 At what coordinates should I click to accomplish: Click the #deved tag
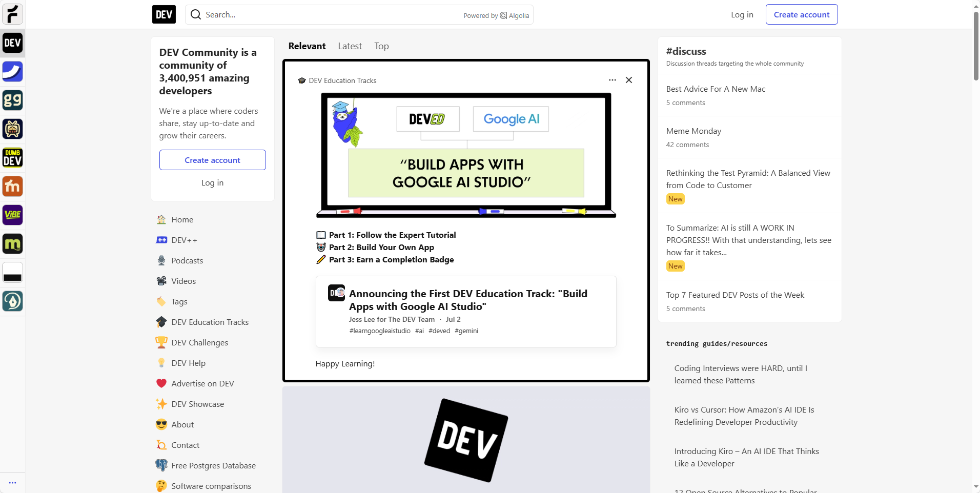[x=439, y=331]
